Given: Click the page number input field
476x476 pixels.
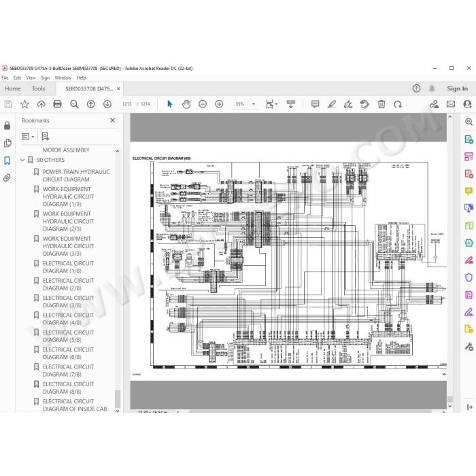Looking at the screenshot, I should tap(127, 104).
